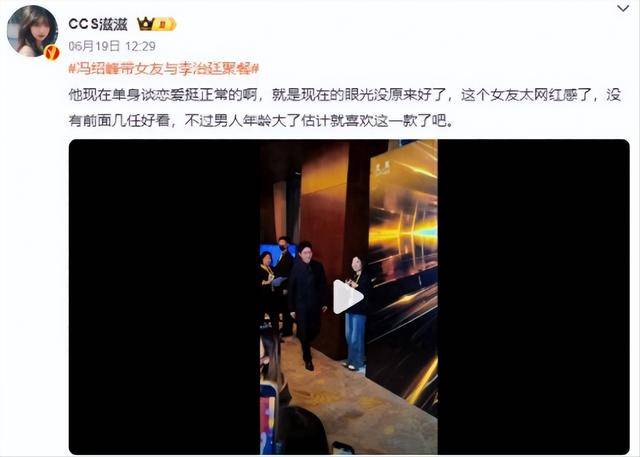Click the blue display behind the people in video
This screenshot has height=457, width=640.
pyautogui.click(x=278, y=253)
